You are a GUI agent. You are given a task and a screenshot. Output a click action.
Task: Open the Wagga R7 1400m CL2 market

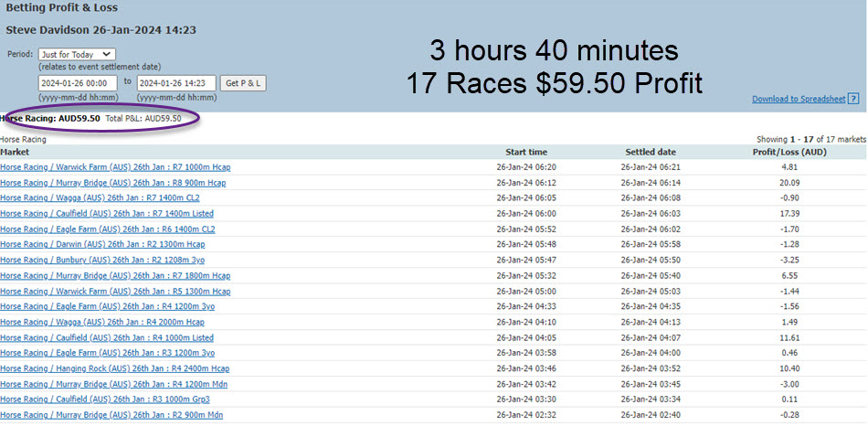pyautogui.click(x=100, y=198)
